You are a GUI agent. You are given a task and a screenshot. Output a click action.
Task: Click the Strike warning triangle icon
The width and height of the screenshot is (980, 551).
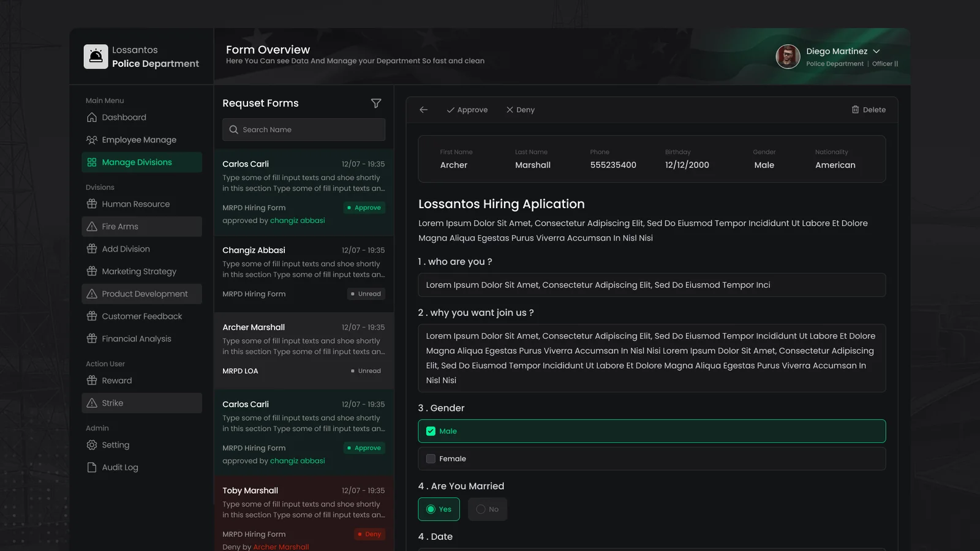coord(92,403)
